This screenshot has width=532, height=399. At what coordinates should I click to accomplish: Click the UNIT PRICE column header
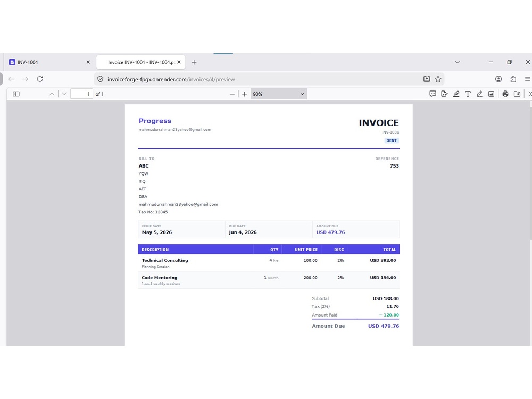tap(306, 250)
